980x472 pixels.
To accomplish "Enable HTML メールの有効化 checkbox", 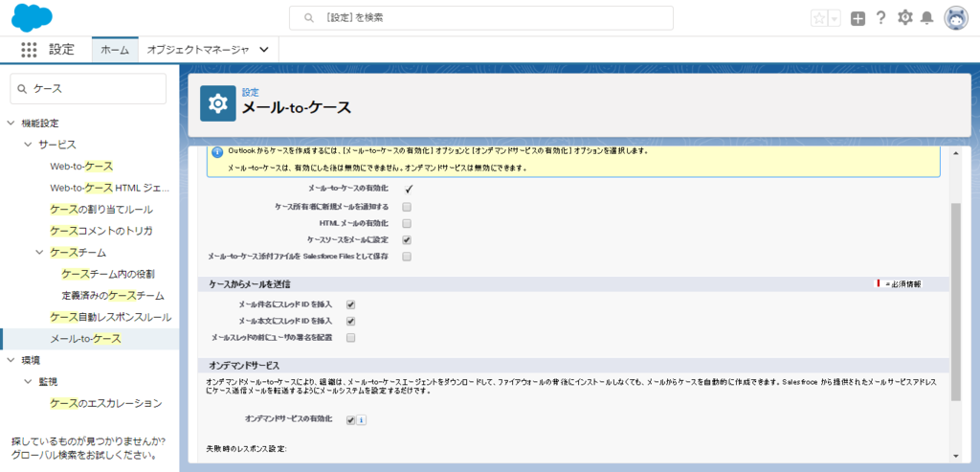I will [407, 223].
